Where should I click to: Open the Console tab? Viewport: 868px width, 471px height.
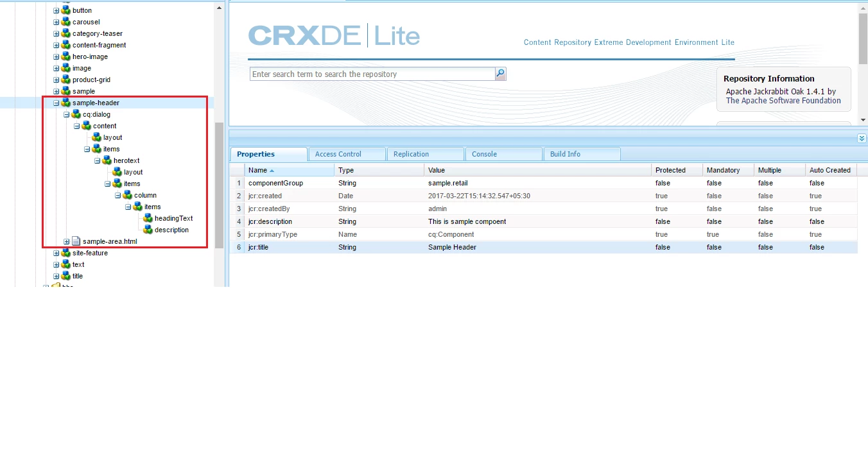504,154
